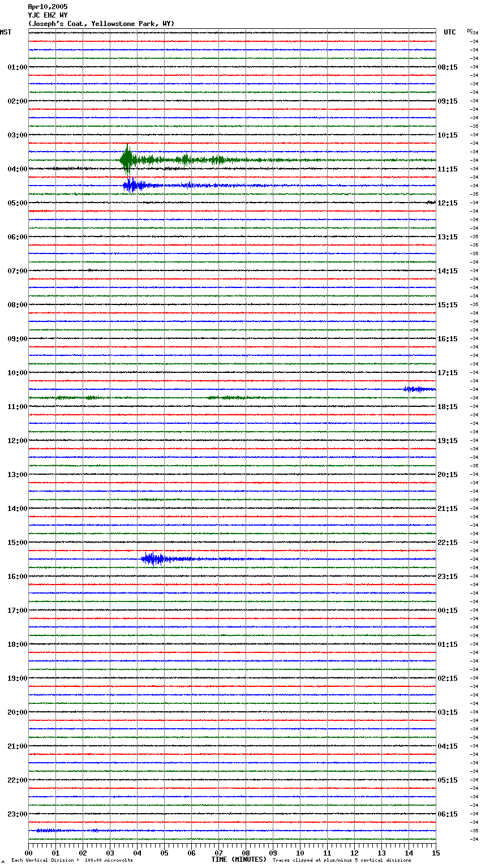The height and width of the screenshot is (868, 481).
Task: Select the 09:00 MST time label
Action: click(x=18, y=339)
